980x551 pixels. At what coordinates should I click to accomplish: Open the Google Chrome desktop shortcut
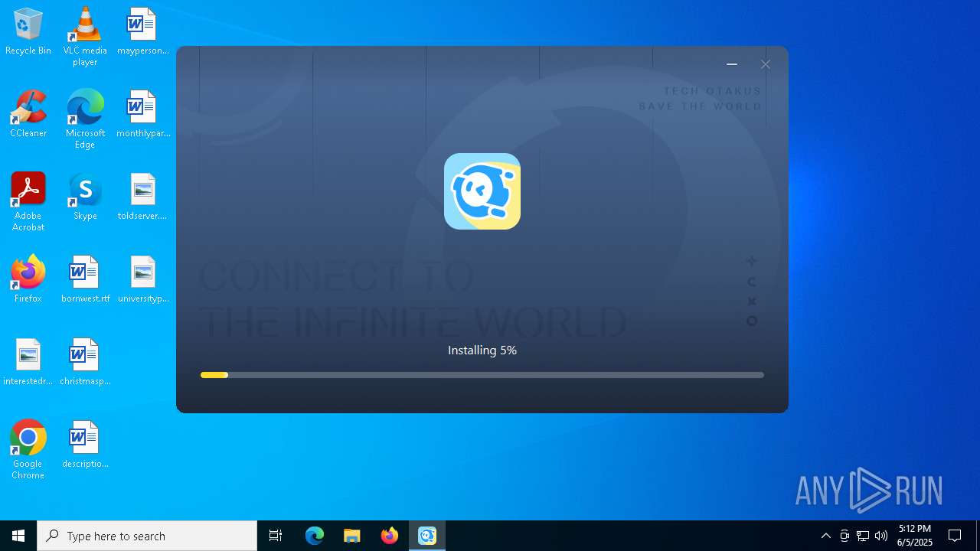point(28,449)
